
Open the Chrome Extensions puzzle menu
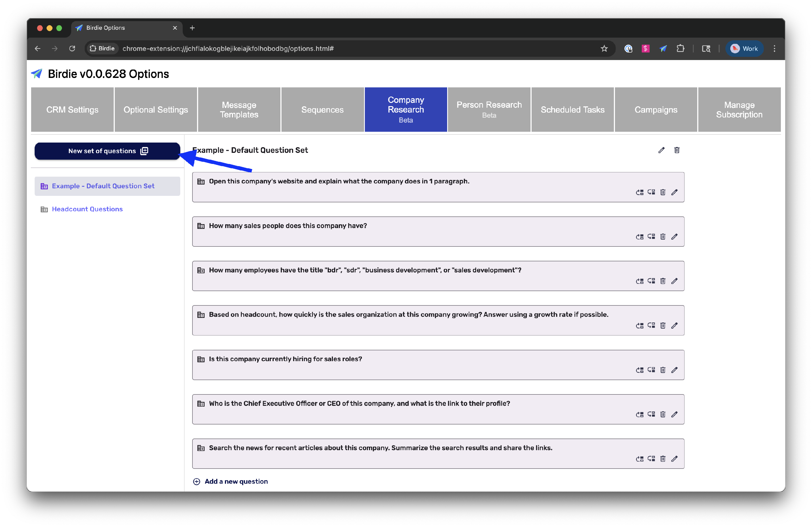pos(680,48)
